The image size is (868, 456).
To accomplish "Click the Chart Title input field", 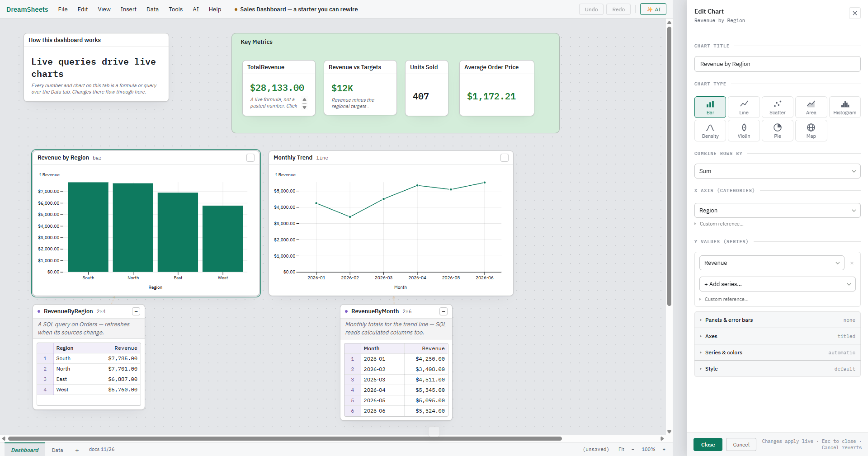I will pos(777,64).
